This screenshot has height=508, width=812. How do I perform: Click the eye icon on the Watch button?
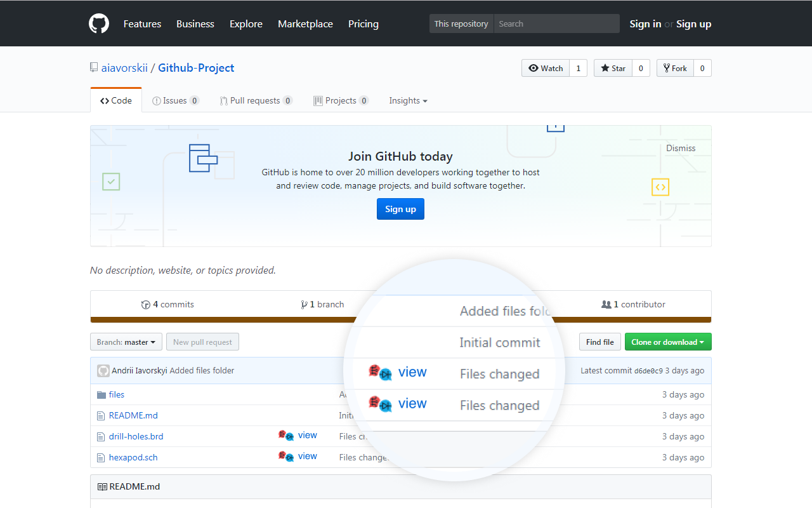point(535,68)
